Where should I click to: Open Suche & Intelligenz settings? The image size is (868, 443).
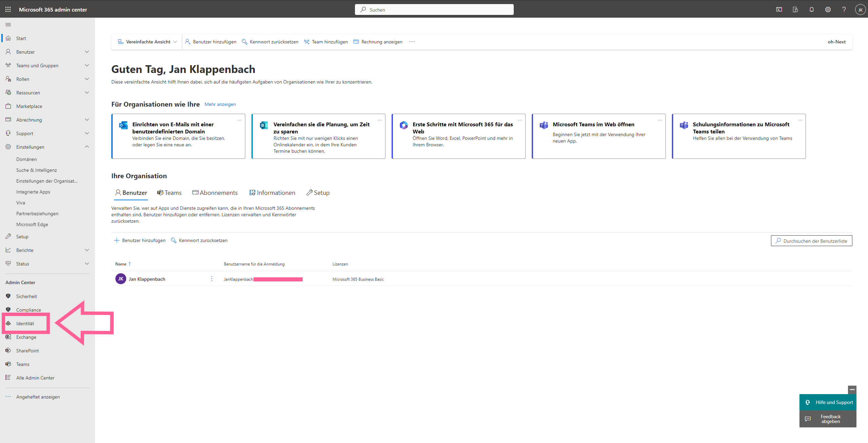coord(36,170)
